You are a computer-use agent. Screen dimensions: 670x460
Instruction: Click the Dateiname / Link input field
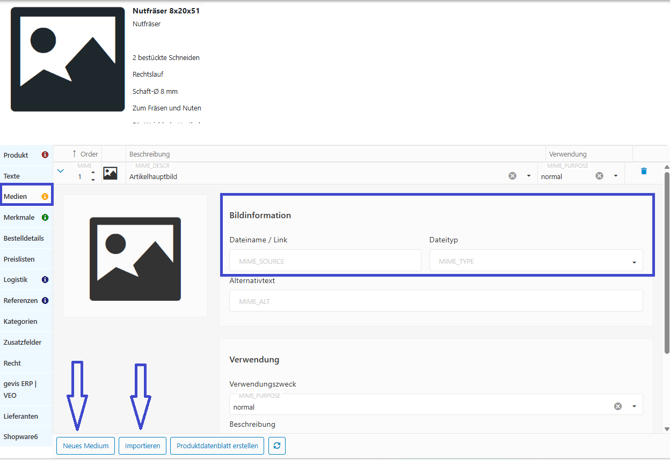pos(325,261)
